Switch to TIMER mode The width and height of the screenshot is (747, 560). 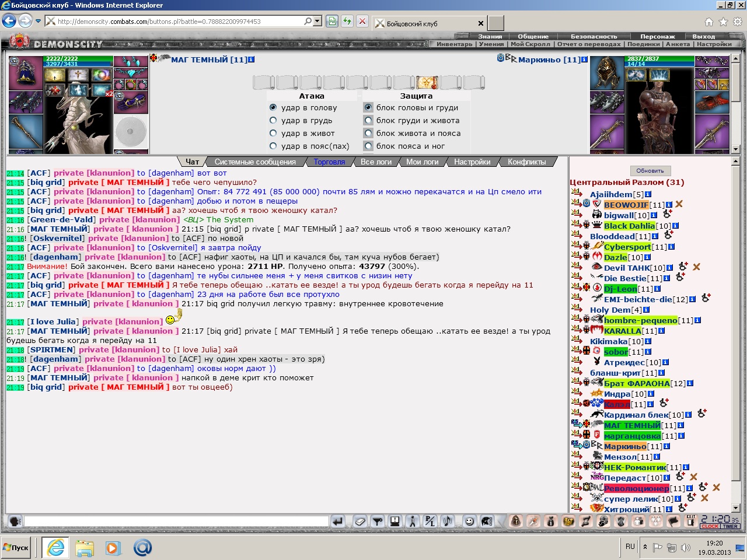[x=731, y=526]
